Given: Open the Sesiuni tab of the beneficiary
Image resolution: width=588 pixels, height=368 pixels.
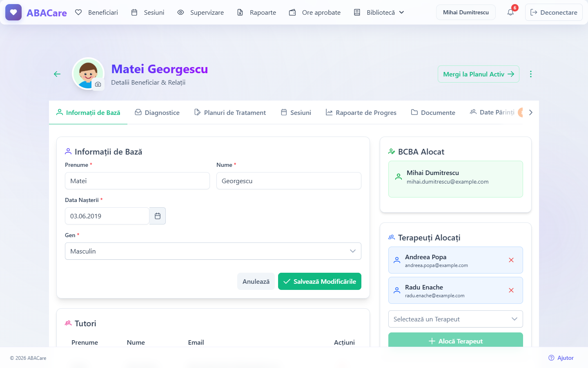Looking at the screenshot, I should (x=296, y=112).
